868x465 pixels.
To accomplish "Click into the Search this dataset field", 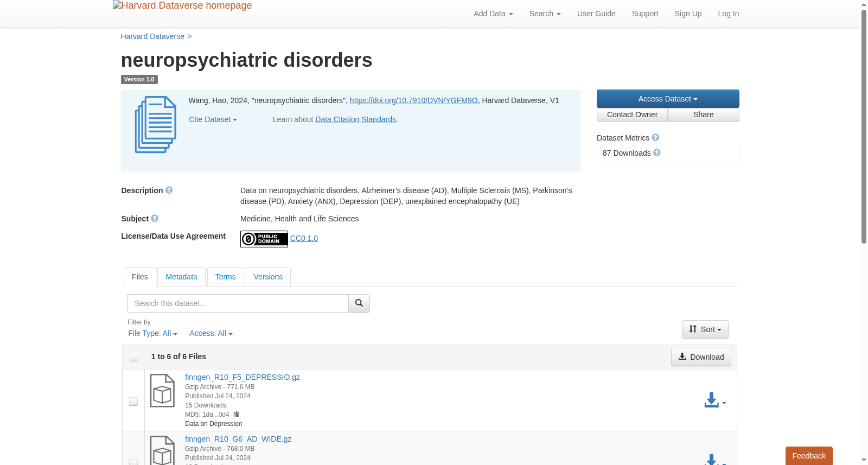I will [x=238, y=303].
